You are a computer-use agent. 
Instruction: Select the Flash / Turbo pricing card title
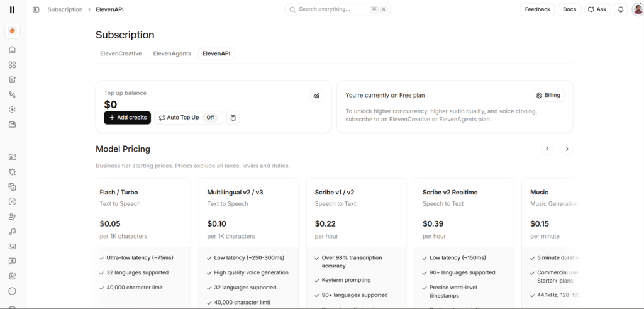tap(119, 193)
